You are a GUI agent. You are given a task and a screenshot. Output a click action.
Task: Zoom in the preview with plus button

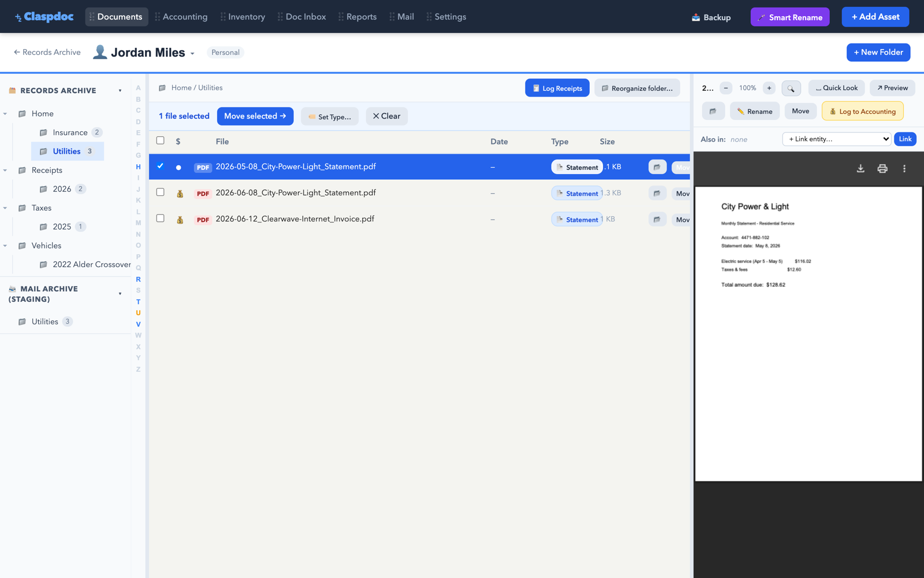click(769, 88)
